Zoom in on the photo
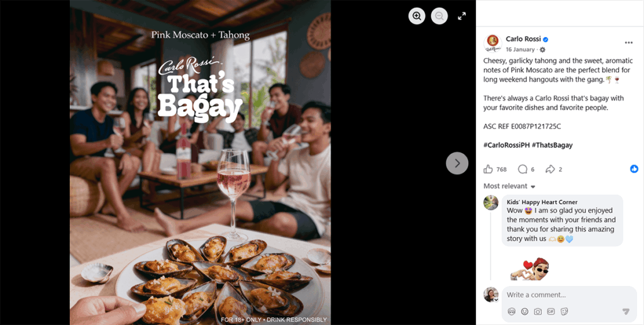The width and height of the screenshot is (644, 325). click(x=417, y=16)
